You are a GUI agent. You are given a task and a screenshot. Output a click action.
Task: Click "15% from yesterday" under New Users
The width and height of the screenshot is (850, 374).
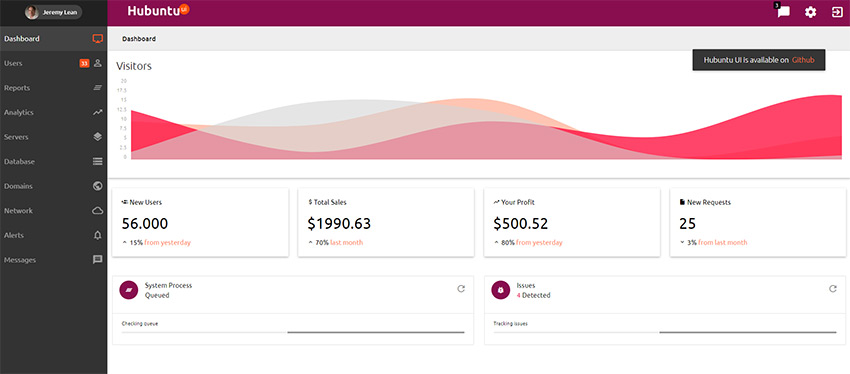tap(160, 243)
